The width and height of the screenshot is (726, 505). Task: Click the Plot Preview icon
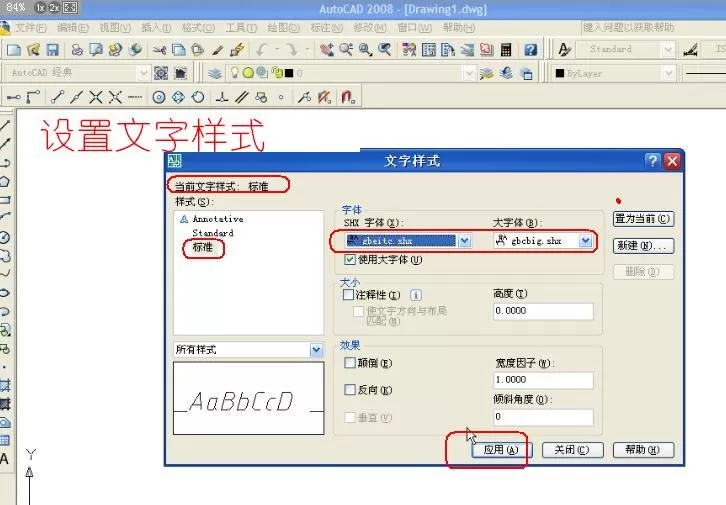pos(96,50)
